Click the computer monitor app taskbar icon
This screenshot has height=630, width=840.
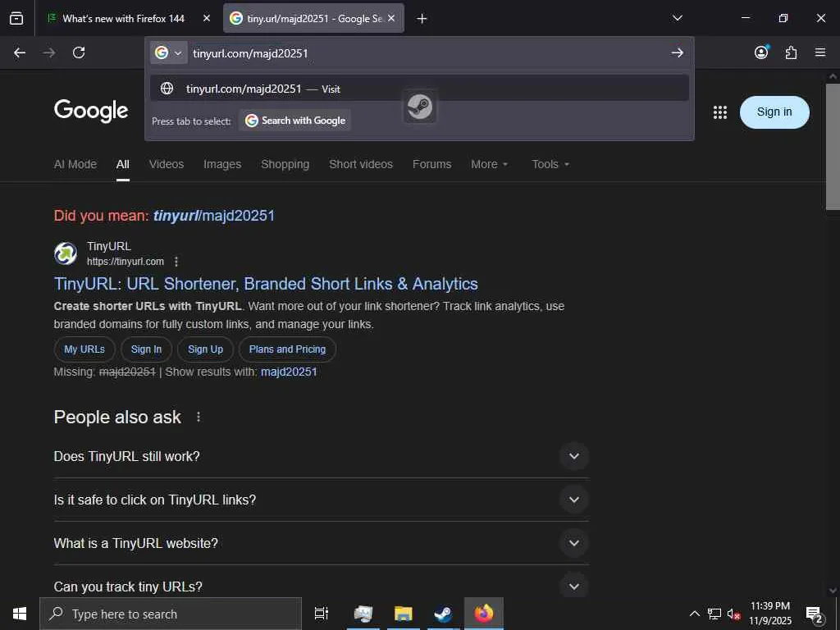pyautogui.click(x=363, y=614)
